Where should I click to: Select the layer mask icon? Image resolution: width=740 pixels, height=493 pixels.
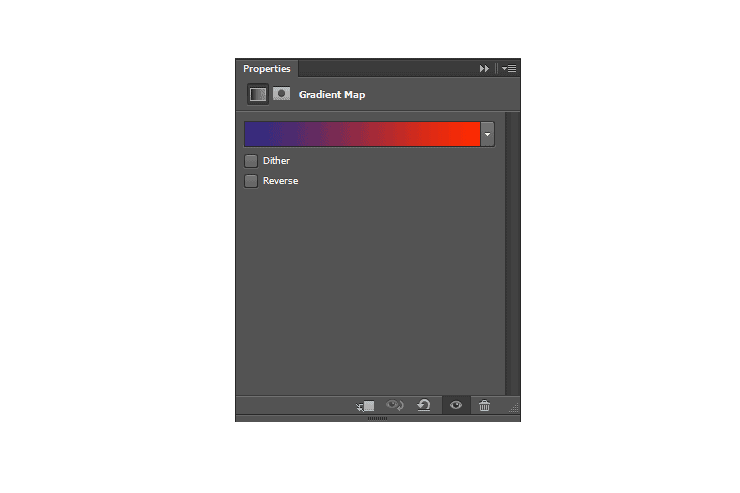coord(282,94)
